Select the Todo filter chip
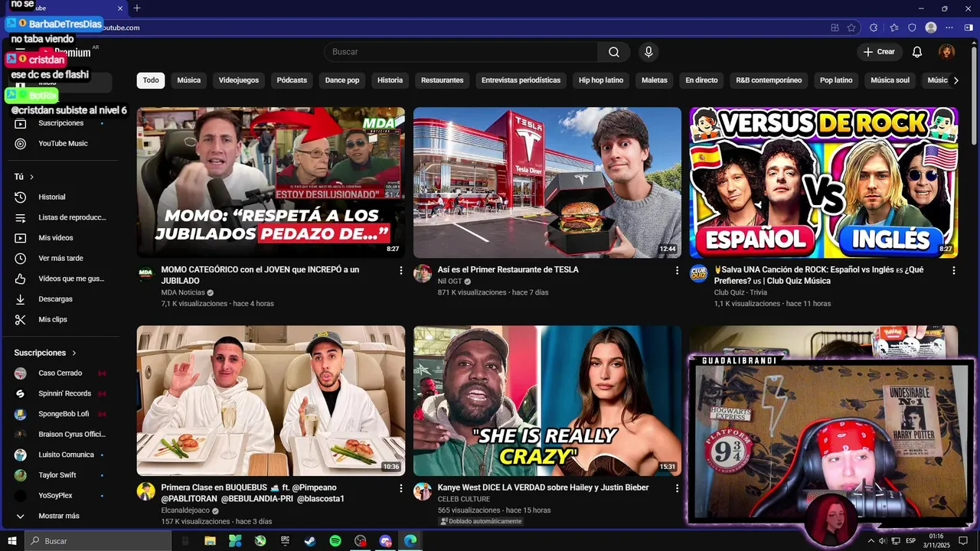This screenshot has width=980, height=551. (151, 80)
